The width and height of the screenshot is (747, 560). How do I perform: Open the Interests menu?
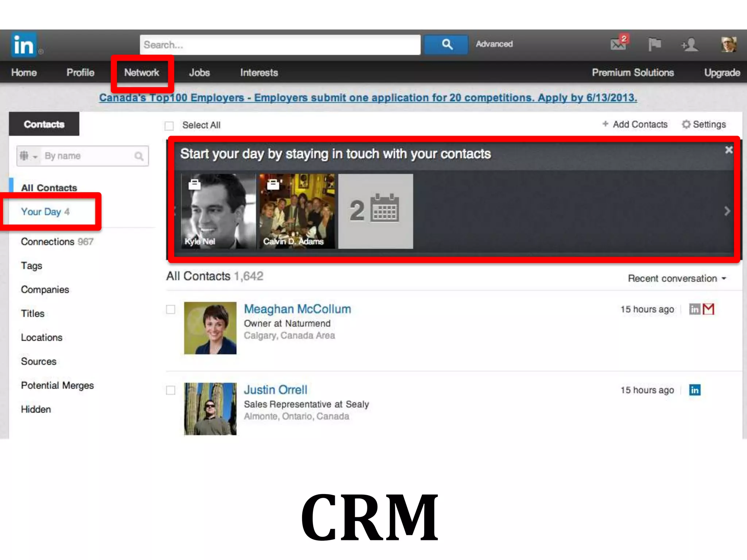[x=259, y=73]
